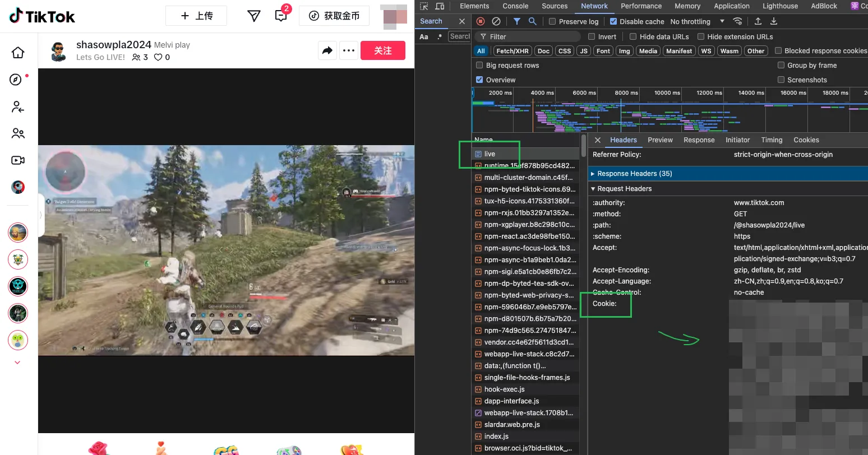Image resolution: width=868 pixels, height=455 pixels.
Task: Expand more followed accounts chevron
Action: 17,363
